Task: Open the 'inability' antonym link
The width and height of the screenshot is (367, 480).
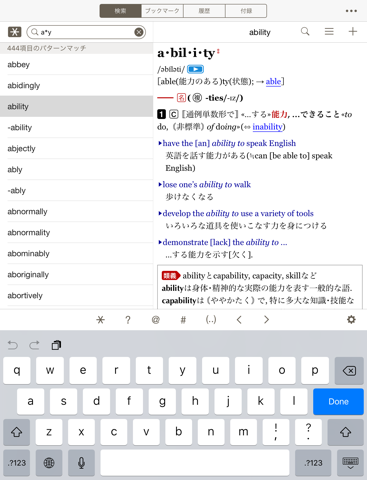Action: point(267,127)
